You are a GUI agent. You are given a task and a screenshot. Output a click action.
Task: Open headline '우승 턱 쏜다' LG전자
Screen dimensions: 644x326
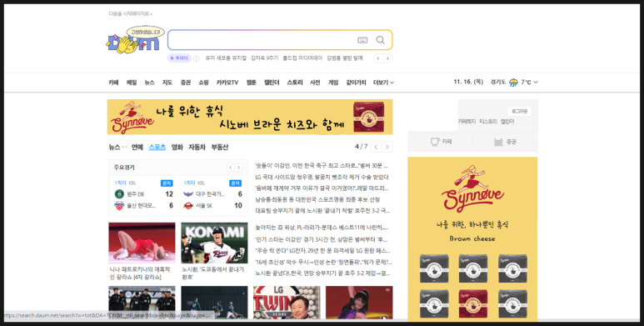point(322,251)
